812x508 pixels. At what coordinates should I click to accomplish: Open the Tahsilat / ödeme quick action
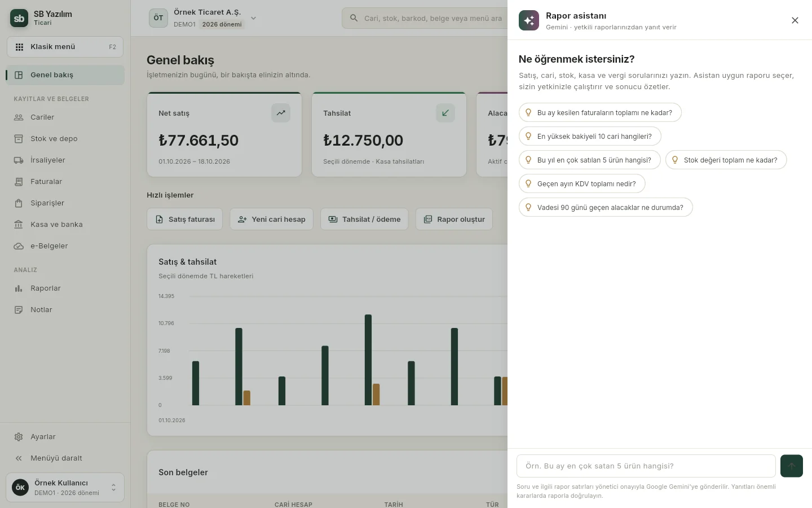pyautogui.click(x=364, y=219)
